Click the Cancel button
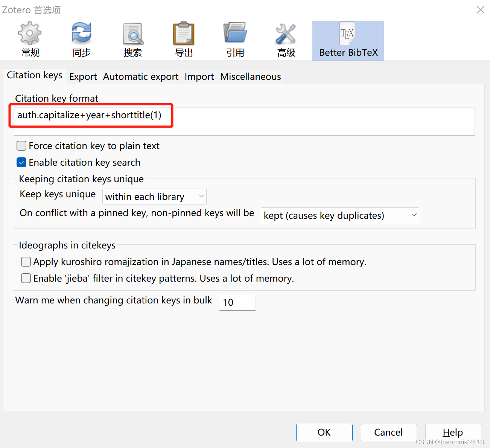Viewport: 490px width, 448px height. [x=389, y=432]
